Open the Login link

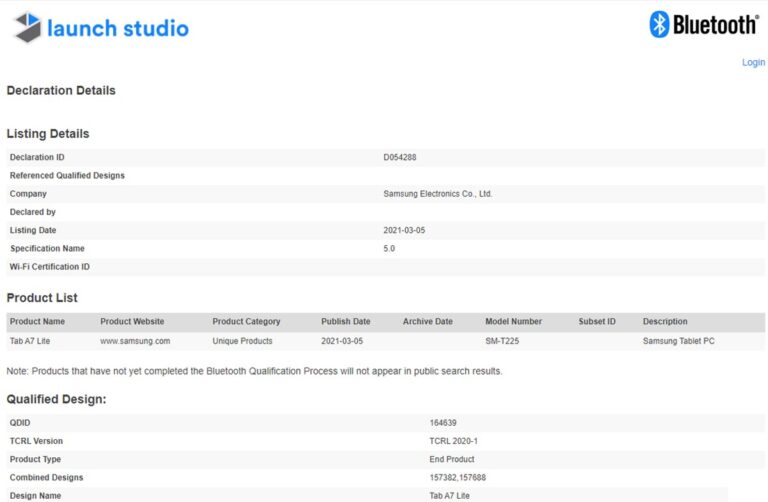(753, 62)
